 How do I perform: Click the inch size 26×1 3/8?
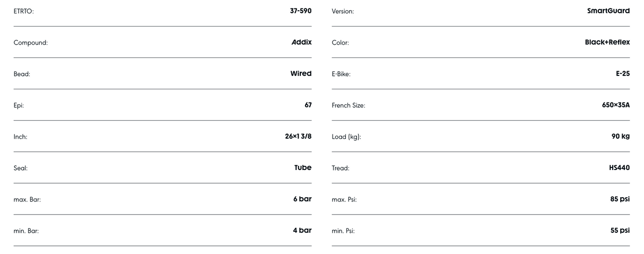[x=298, y=136]
